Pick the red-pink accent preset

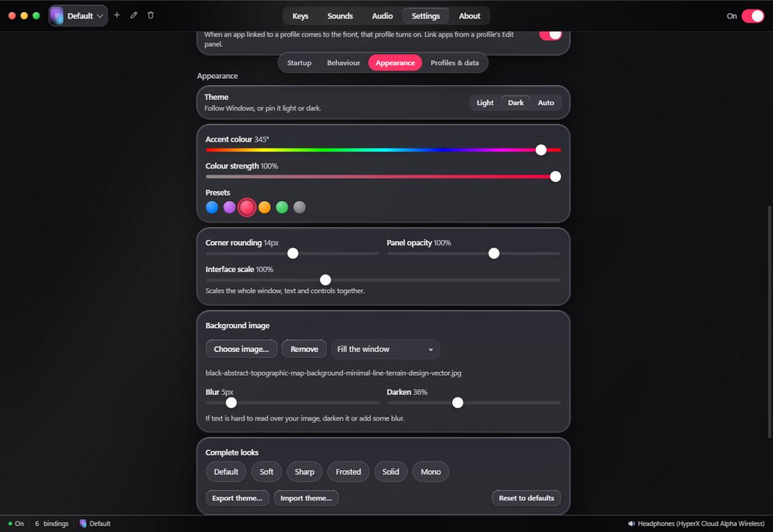coord(247,207)
